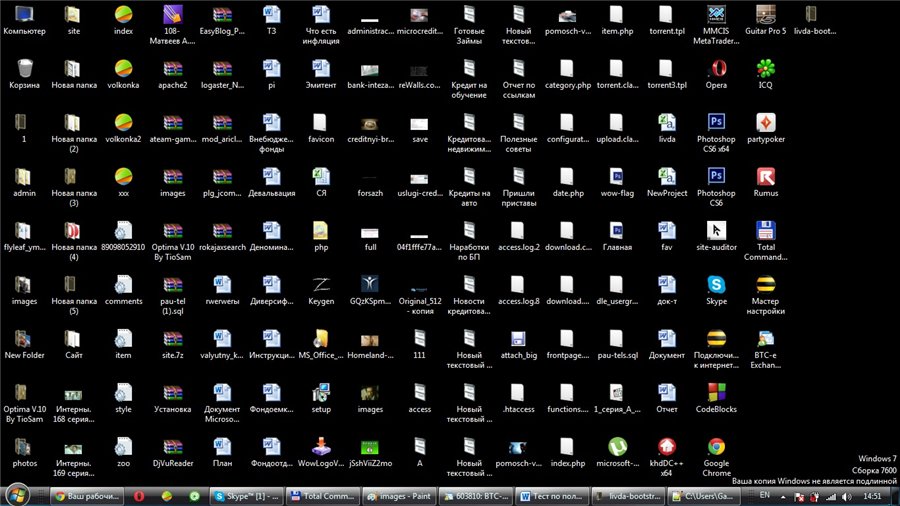Click the DjVuReader desktop icon

click(173, 447)
